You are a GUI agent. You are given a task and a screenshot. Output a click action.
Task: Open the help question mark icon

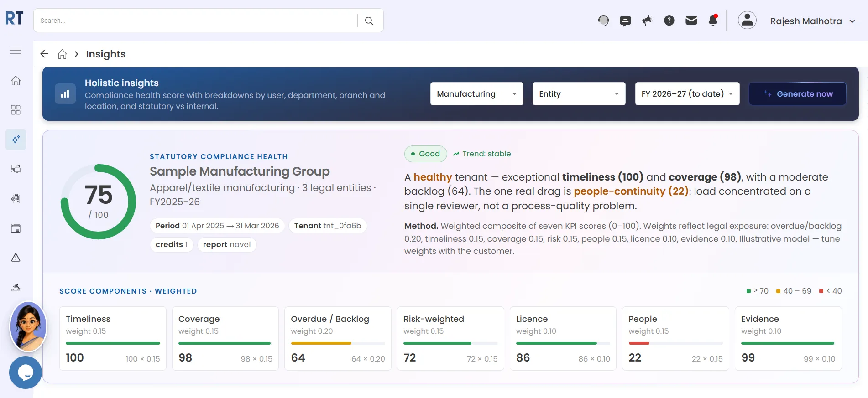669,21
